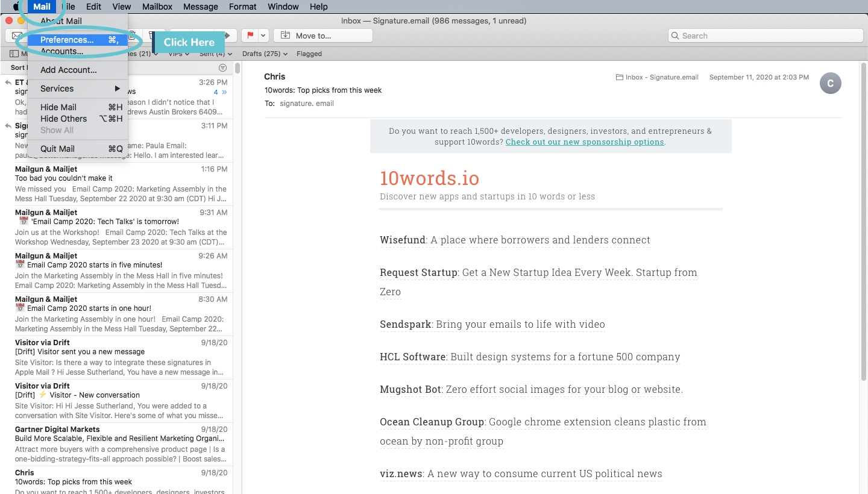Toggle the Mailboxes sidebar icon in favorites bar
This screenshot has height=494, width=868.
pyautogui.click(x=14, y=54)
